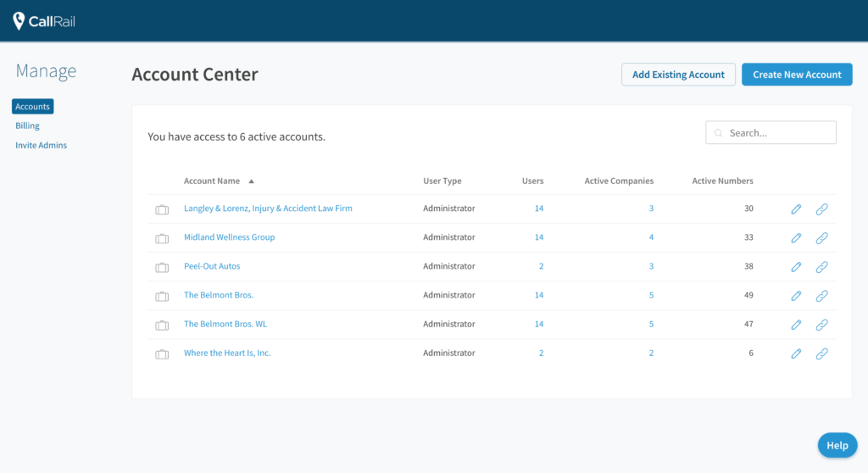Click the Active Numbers column header
This screenshot has width=868, height=473.
722,181
